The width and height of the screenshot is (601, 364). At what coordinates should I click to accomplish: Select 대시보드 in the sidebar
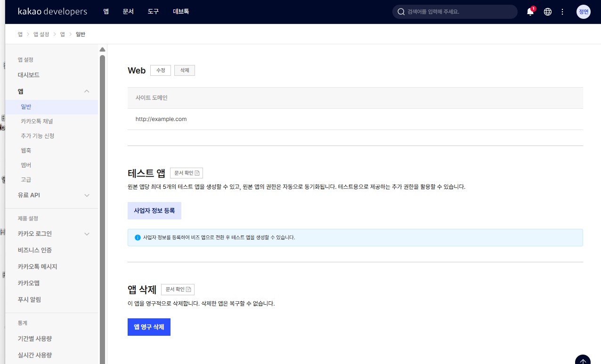coord(29,75)
